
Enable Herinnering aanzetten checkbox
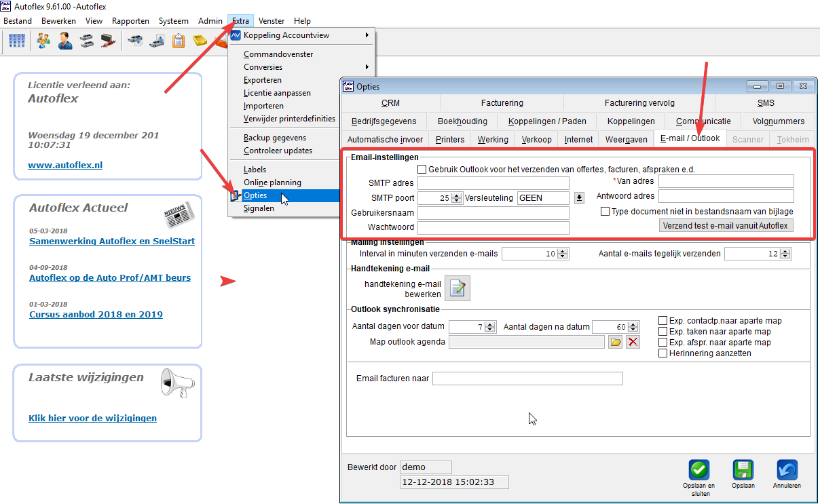[663, 353]
